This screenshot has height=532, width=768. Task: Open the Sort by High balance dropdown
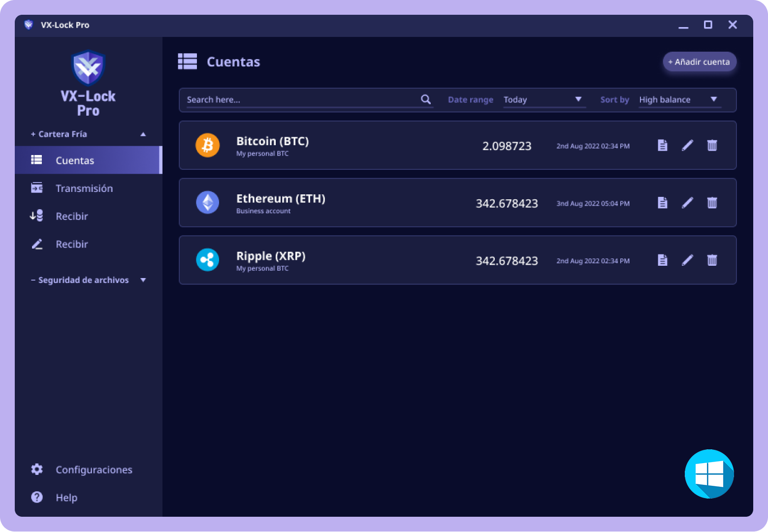pyautogui.click(x=680, y=99)
